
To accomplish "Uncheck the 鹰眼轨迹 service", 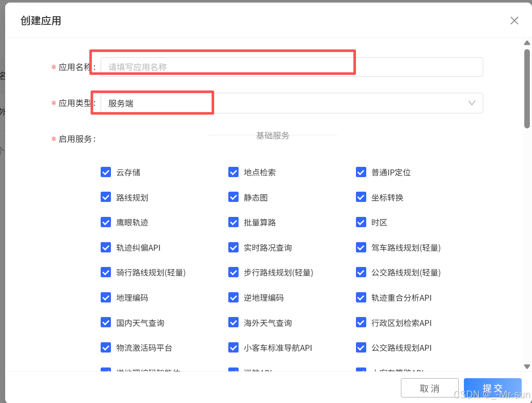I will pyautogui.click(x=106, y=222).
